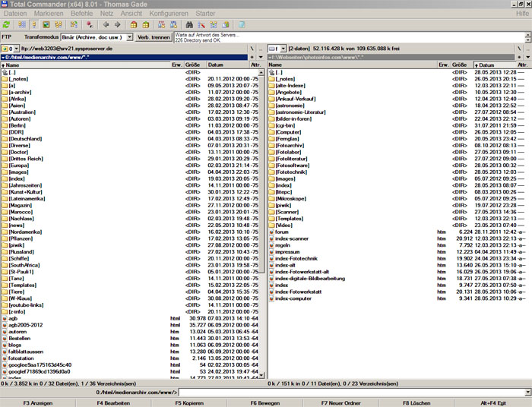The width and height of the screenshot is (532, 407).
Task: Open the Netz menu
Action: 106,14
